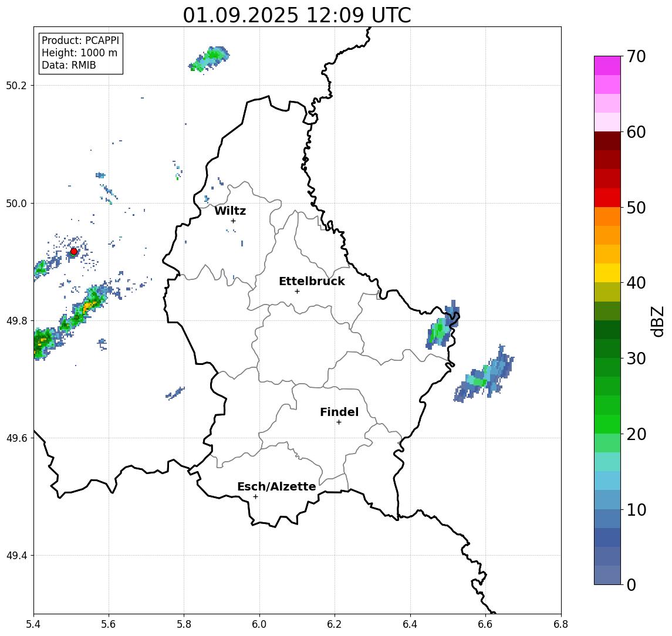Click the colorbar tick label 20

point(636,434)
